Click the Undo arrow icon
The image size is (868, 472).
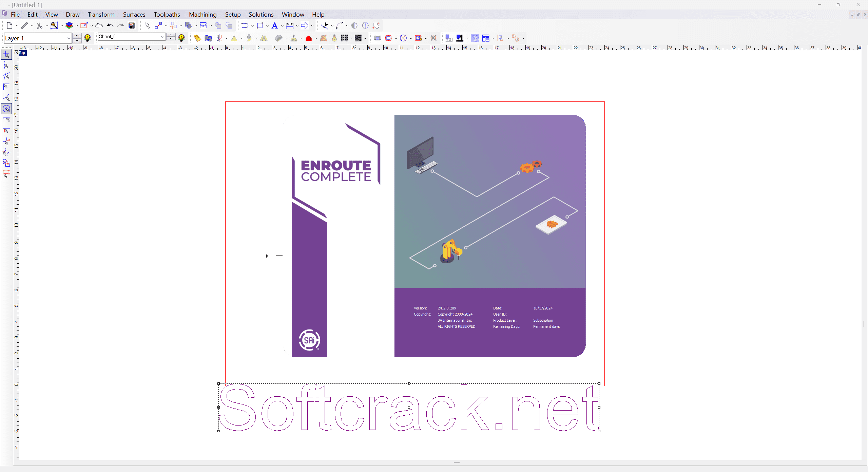coord(110,25)
